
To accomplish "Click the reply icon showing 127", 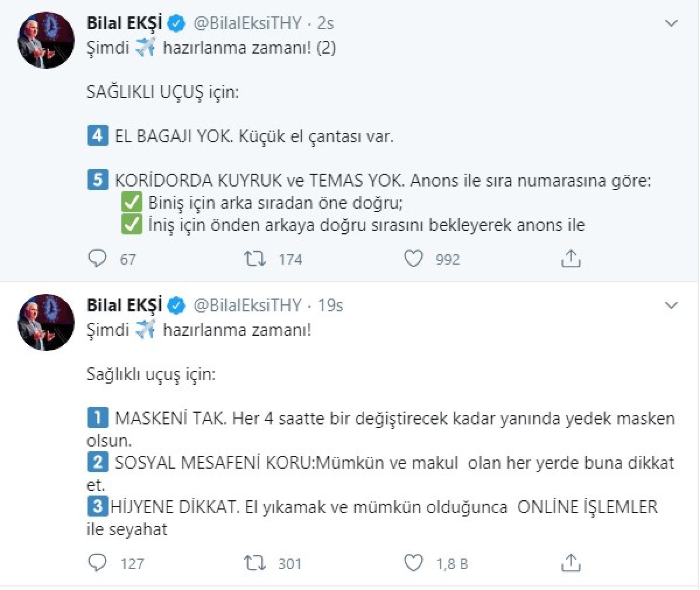I will [x=97, y=562].
